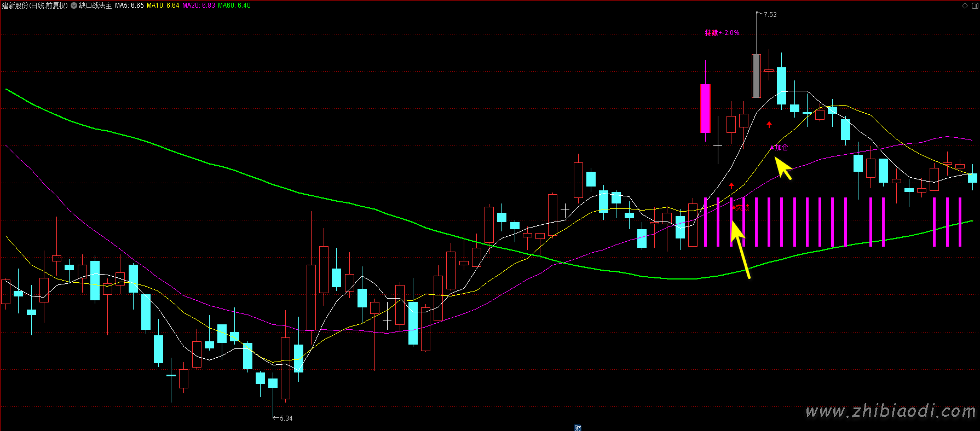Image resolution: width=980 pixels, height=431 pixels.
Task: Click the MA20: 6.83 label
Action: [199, 5]
